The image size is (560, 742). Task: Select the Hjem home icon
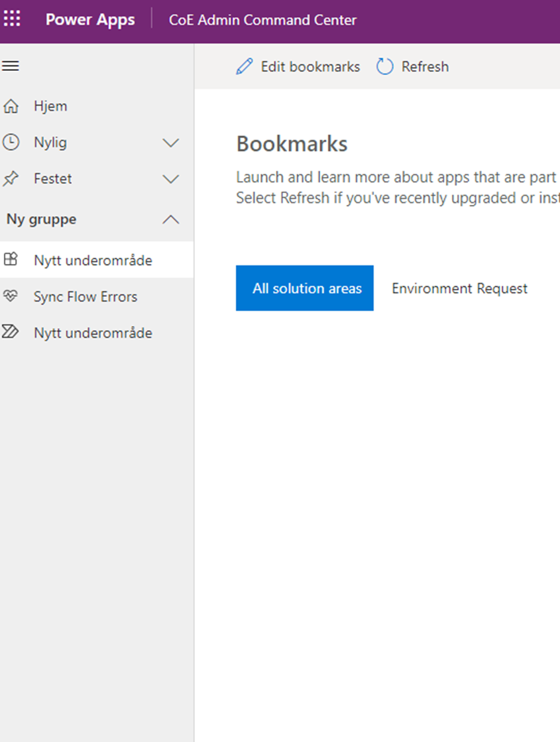tap(11, 106)
